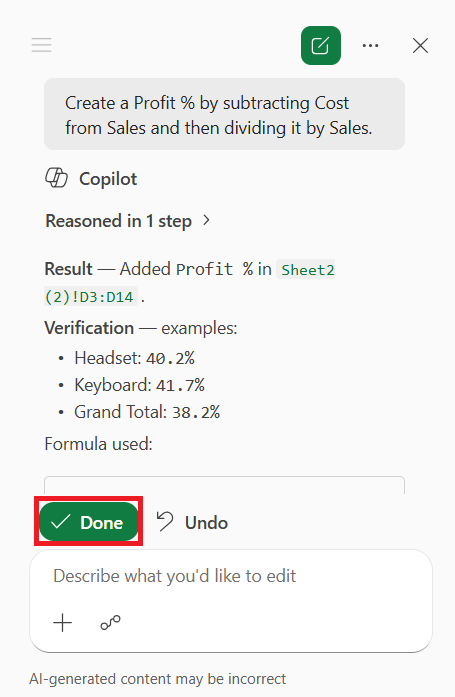
Task: Close the Copilot pane
Action: tap(420, 45)
